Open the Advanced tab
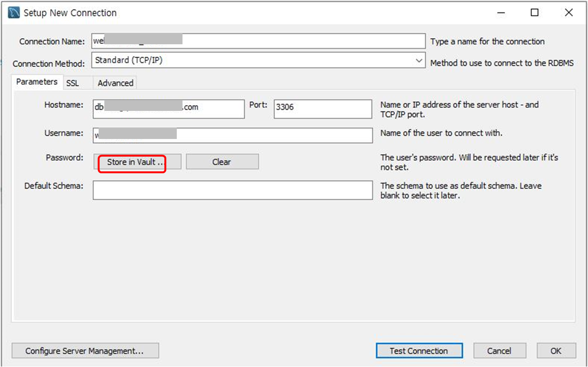588x367 pixels. pos(114,82)
